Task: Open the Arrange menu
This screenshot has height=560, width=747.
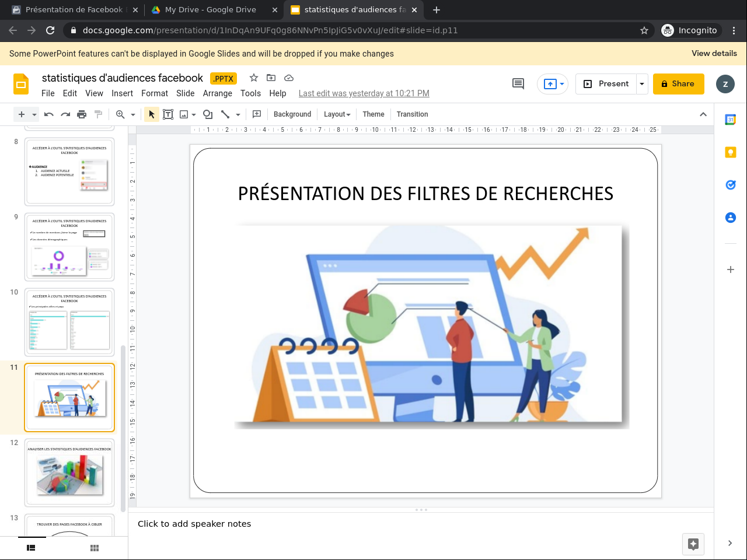Action: point(217,93)
